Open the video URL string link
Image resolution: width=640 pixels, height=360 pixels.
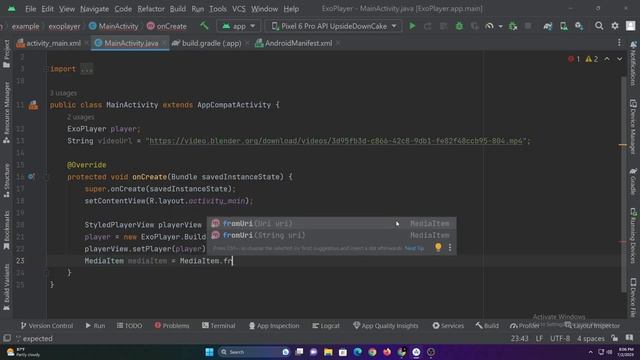pos(336,141)
